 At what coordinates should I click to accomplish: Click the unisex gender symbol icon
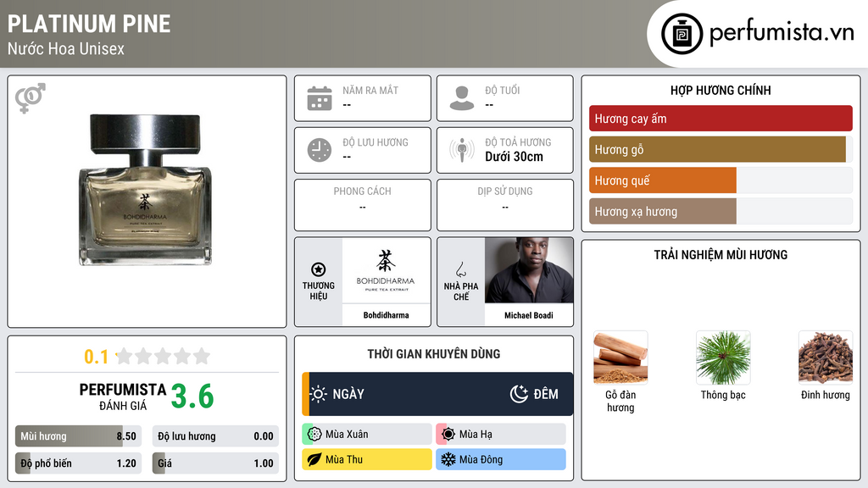coord(30,98)
